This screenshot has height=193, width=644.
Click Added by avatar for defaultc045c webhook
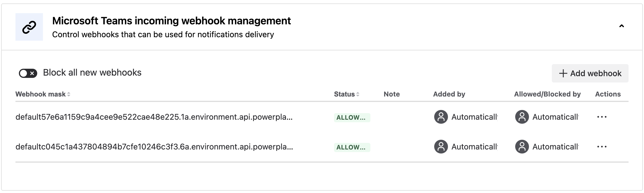[x=441, y=147]
